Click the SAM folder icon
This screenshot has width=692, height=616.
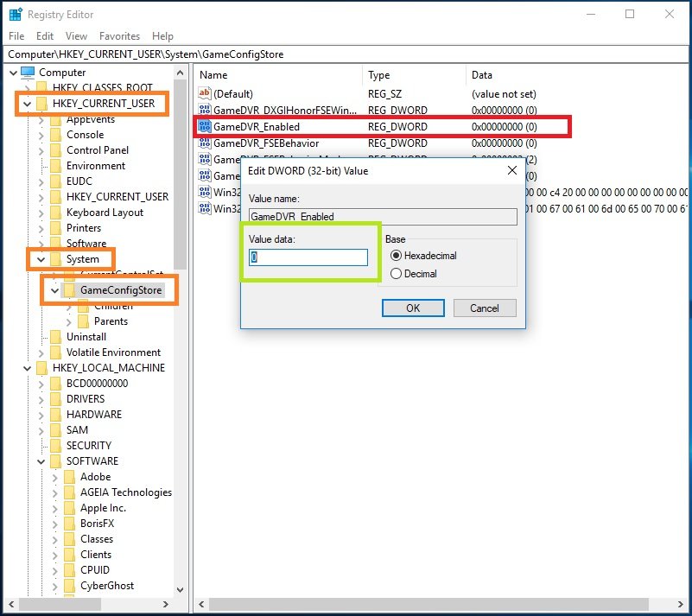(55, 429)
